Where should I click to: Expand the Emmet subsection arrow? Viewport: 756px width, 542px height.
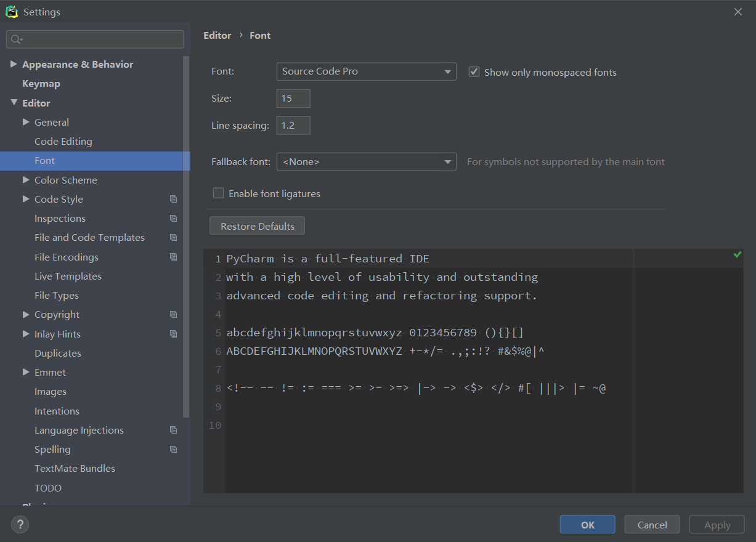click(x=26, y=372)
